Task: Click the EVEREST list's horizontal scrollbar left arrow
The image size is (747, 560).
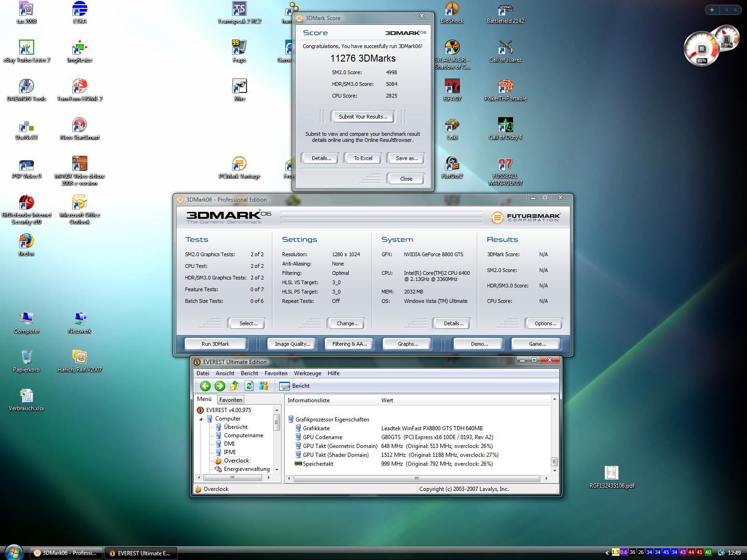Action: tap(290, 478)
